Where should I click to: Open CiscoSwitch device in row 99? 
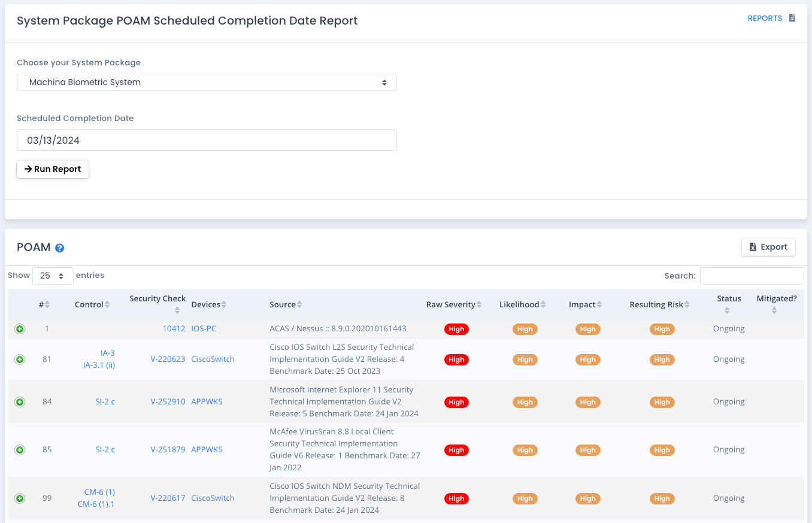213,498
